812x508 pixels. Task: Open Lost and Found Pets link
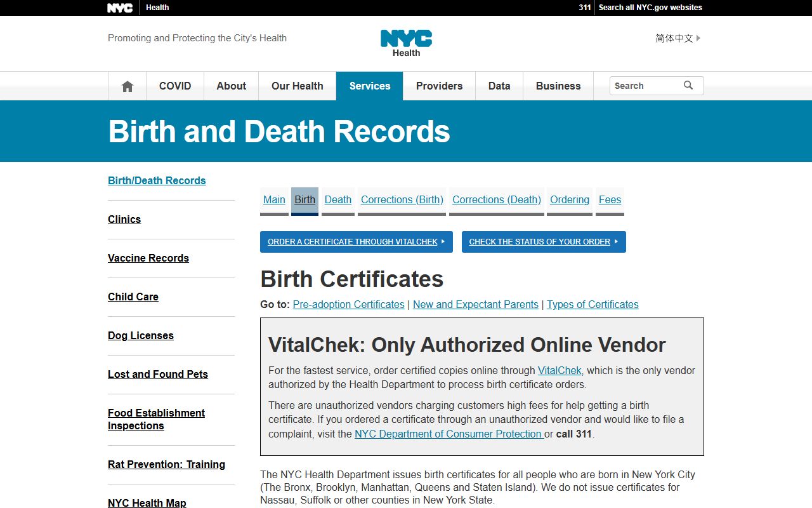click(x=158, y=374)
